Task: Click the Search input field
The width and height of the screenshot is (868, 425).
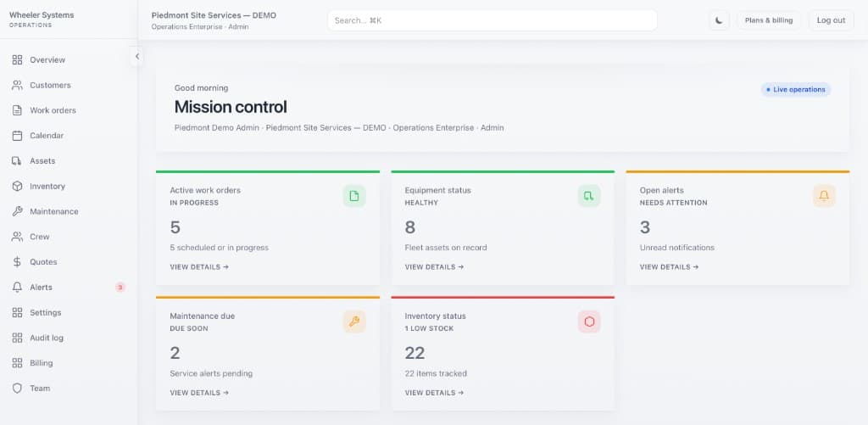Action: (x=492, y=20)
